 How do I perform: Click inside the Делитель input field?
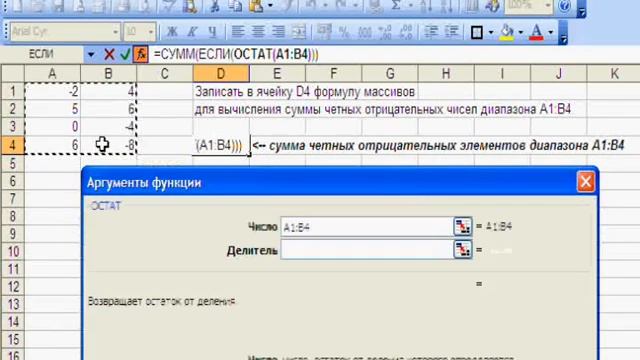pos(367,250)
